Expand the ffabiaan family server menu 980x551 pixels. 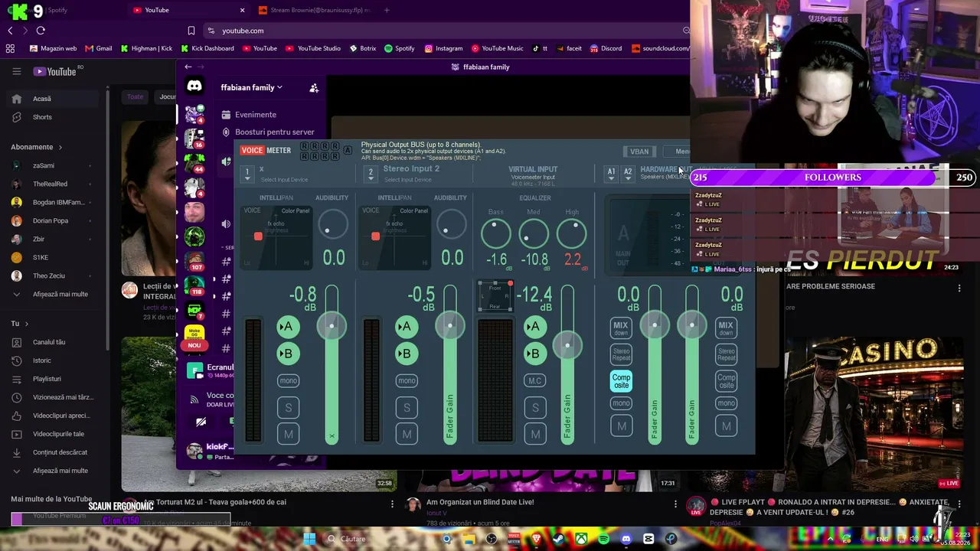coord(251,87)
